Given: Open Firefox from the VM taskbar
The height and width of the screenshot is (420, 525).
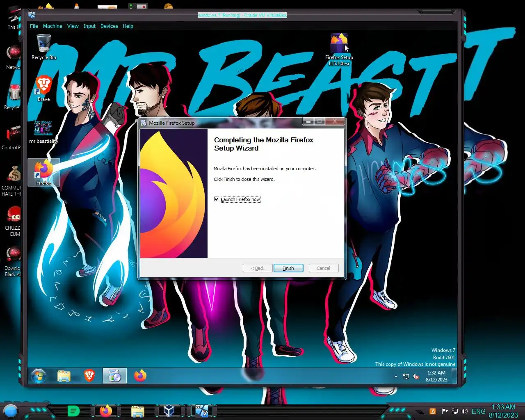Looking at the screenshot, I should pos(140,376).
